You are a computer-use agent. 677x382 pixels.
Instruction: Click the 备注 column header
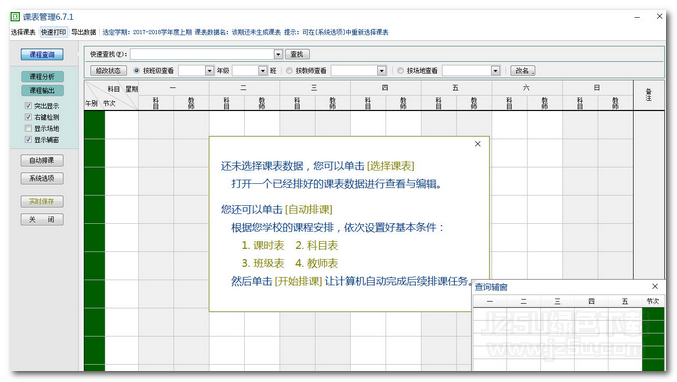tap(649, 95)
